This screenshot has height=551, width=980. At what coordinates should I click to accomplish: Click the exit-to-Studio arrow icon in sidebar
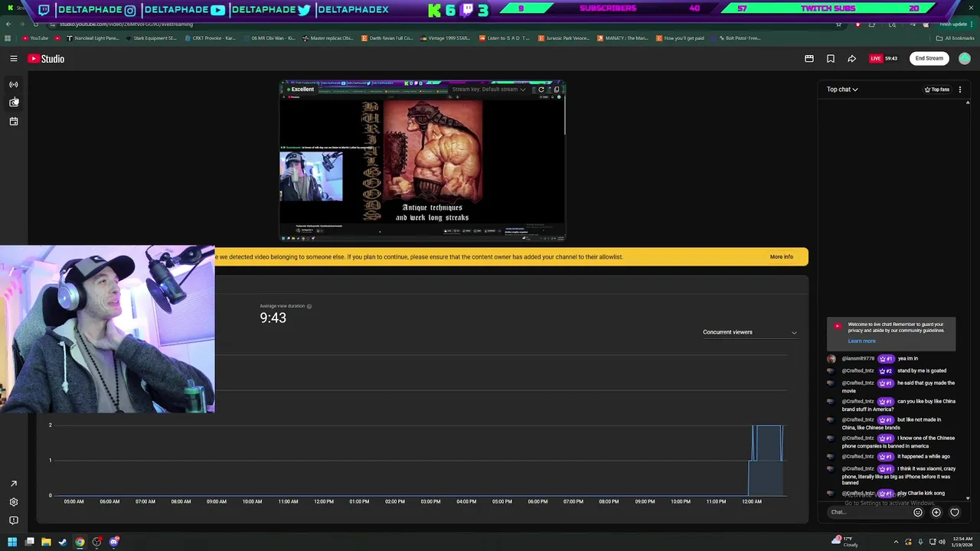(x=14, y=484)
